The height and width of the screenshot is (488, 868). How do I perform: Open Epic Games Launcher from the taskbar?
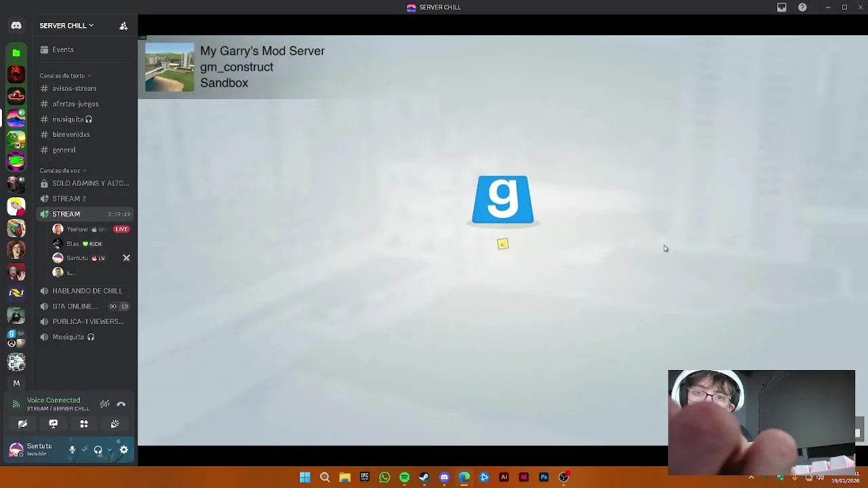click(365, 477)
